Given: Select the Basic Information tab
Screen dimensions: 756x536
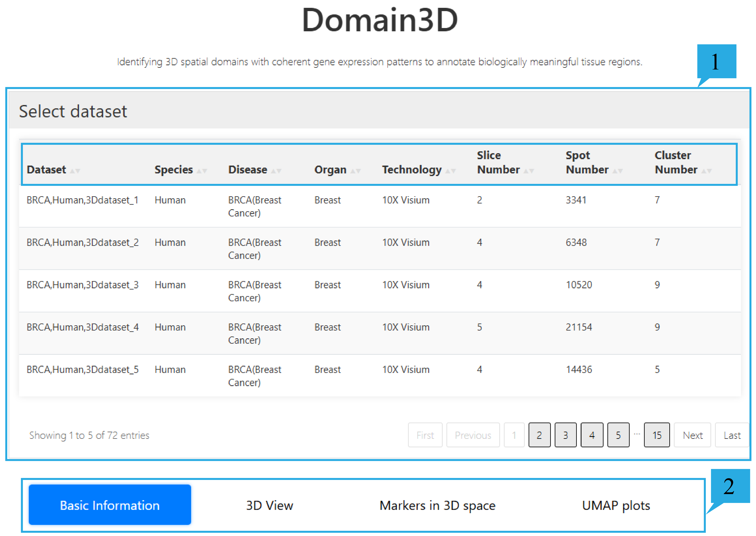Looking at the screenshot, I should tap(109, 505).
